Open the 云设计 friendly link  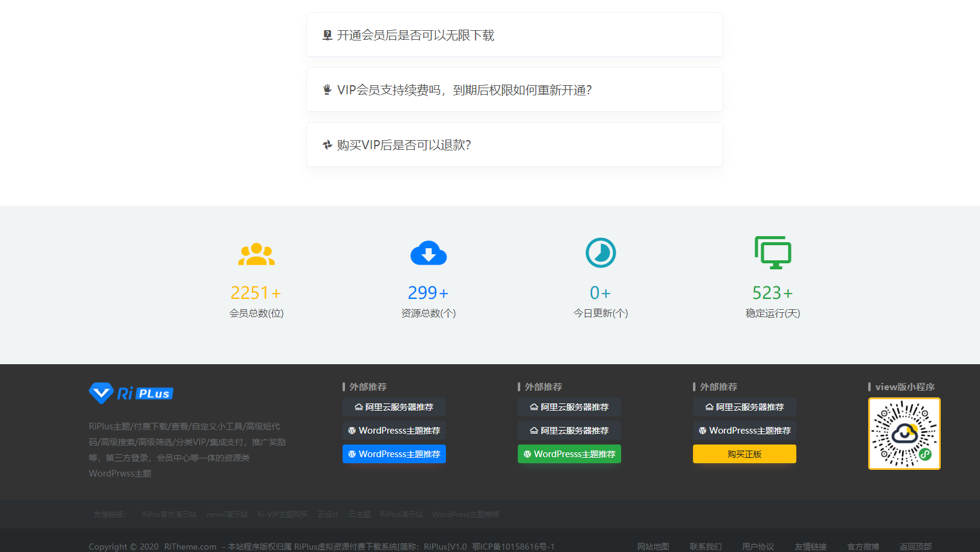[328, 515]
